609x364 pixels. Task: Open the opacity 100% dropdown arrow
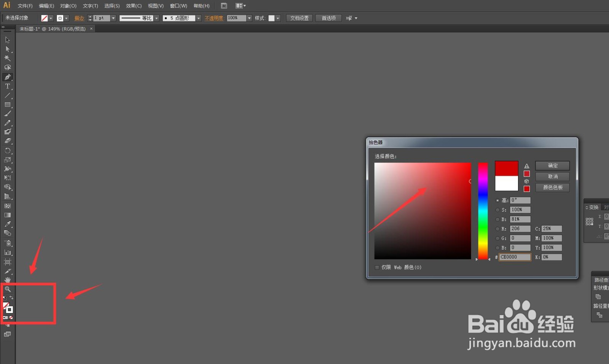coord(249,18)
